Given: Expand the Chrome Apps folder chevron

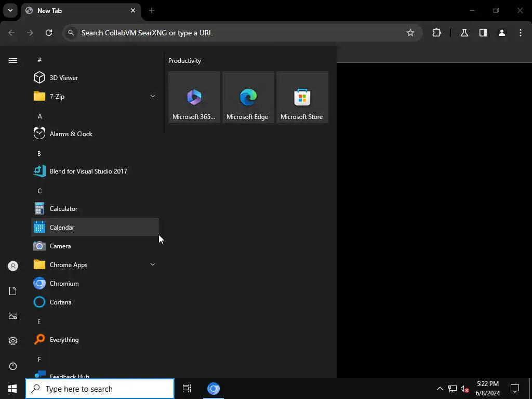Looking at the screenshot, I should [x=153, y=264].
